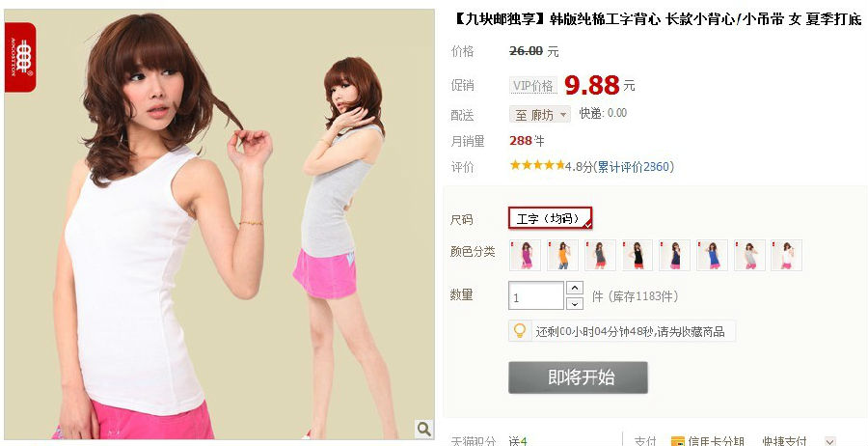Click the VIP价格 promotion tag

pos(533,86)
